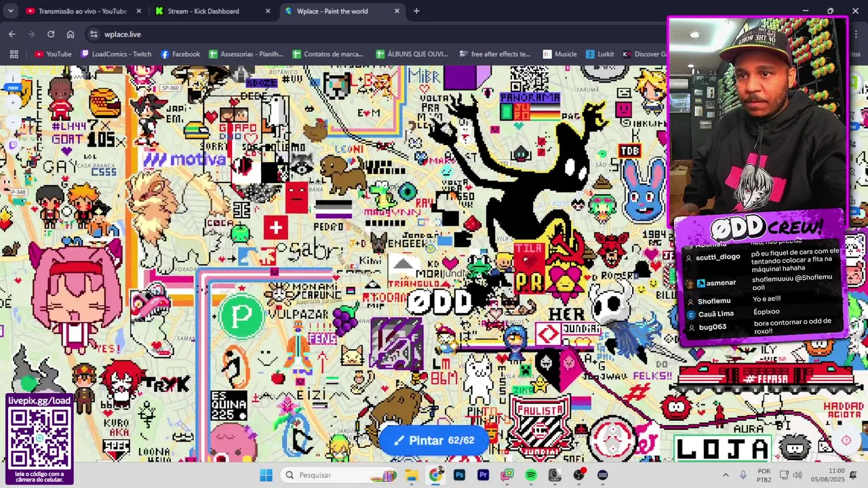
Task: Open Chrome from the taskbar
Action: point(435,475)
